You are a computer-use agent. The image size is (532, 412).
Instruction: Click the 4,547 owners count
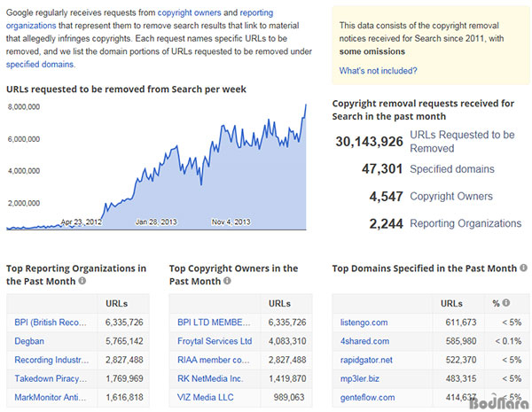coord(386,197)
